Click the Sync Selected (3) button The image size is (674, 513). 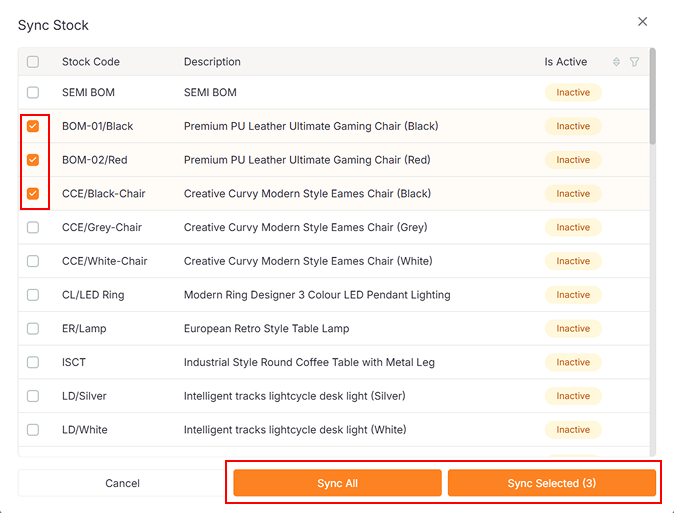(551, 484)
